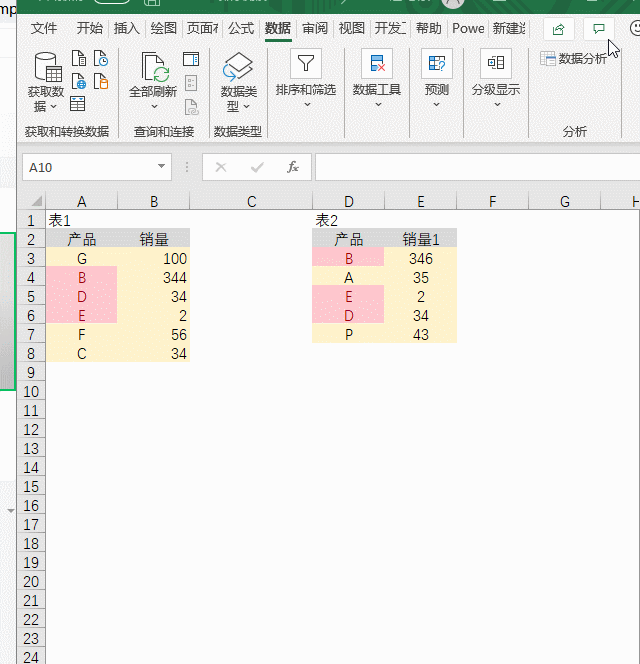Open the Get Data (获取数据) button

click(46, 82)
